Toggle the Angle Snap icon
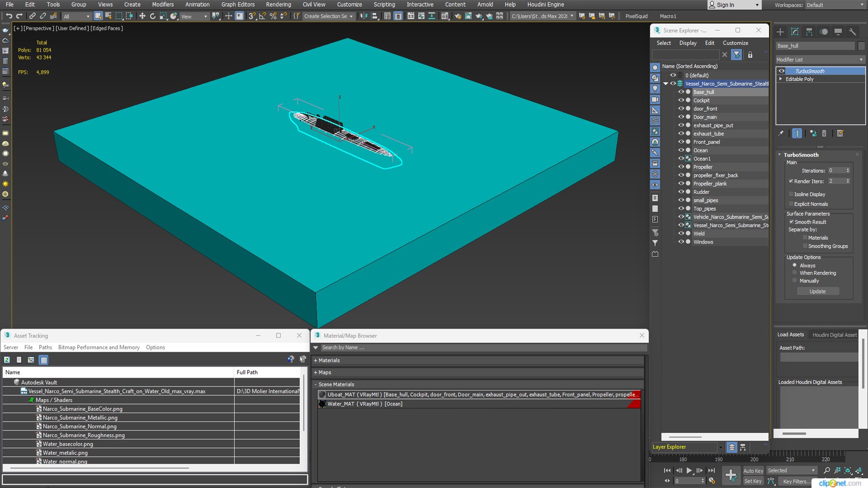 click(x=263, y=16)
